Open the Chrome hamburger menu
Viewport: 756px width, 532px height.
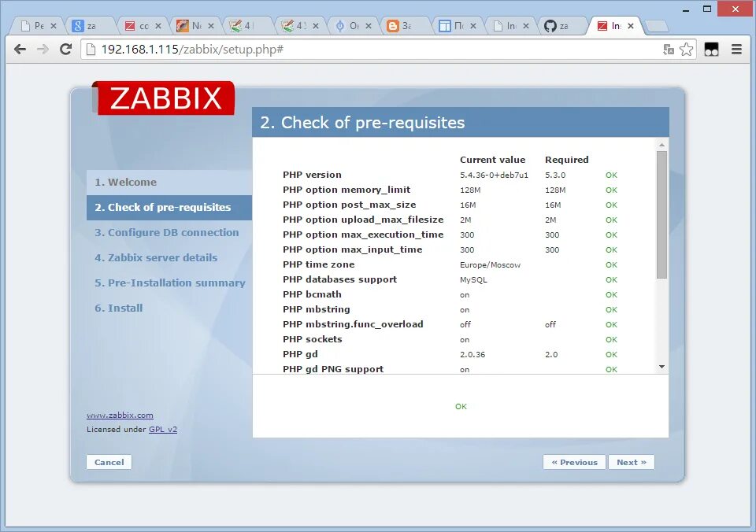click(x=736, y=49)
